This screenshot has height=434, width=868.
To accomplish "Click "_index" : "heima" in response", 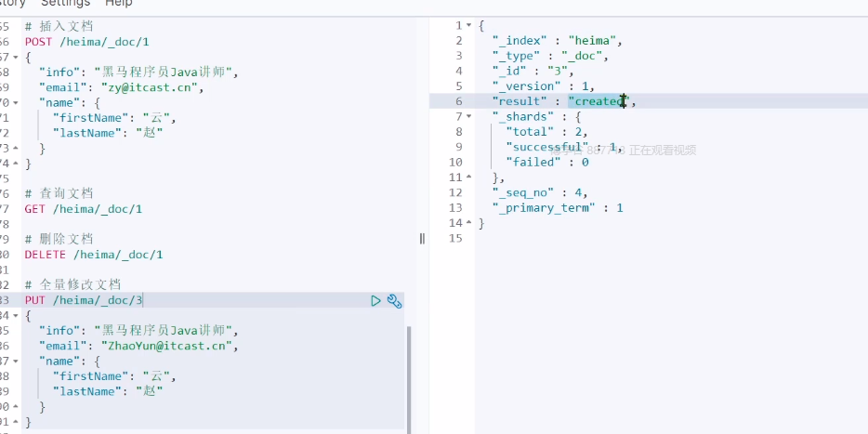I will [558, 41].
